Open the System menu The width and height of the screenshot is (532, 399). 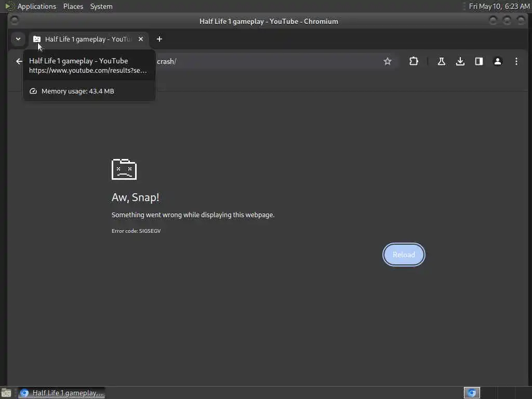click(x=101, y=6)
